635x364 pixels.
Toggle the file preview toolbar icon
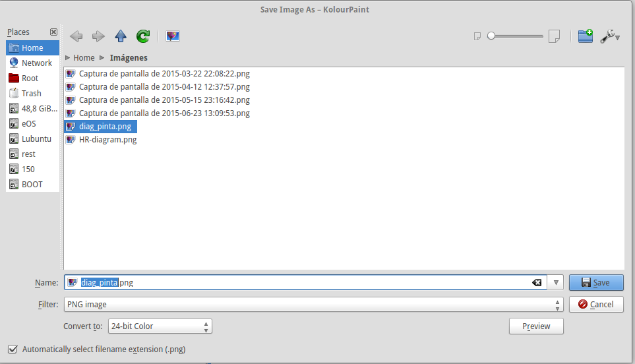(x=173, y=36)
